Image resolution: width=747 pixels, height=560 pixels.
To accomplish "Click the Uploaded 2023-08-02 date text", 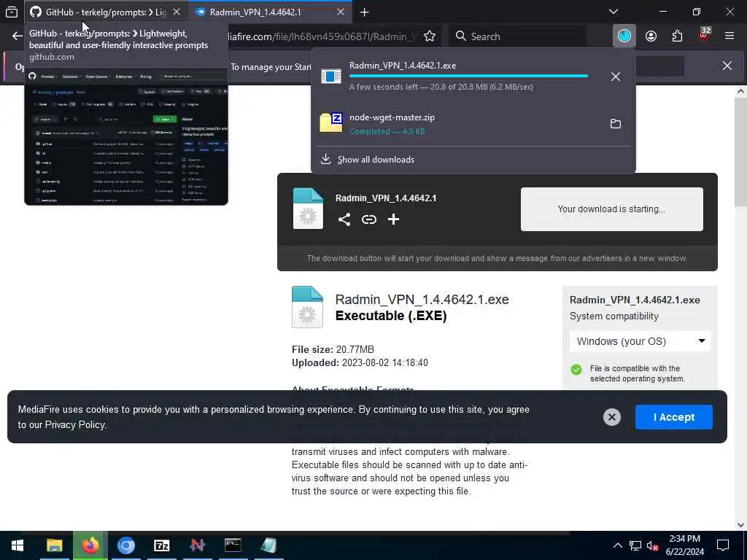I will click(360, 363).
